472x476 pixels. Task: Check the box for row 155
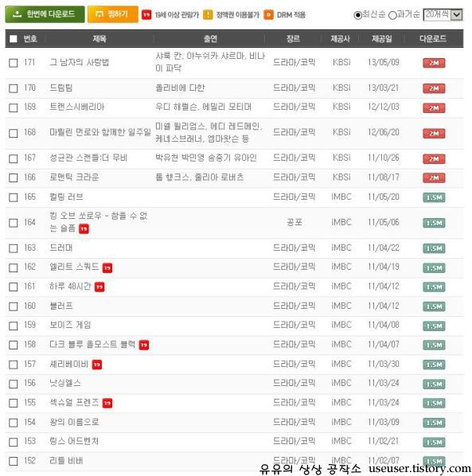click(x=14, y=403)
